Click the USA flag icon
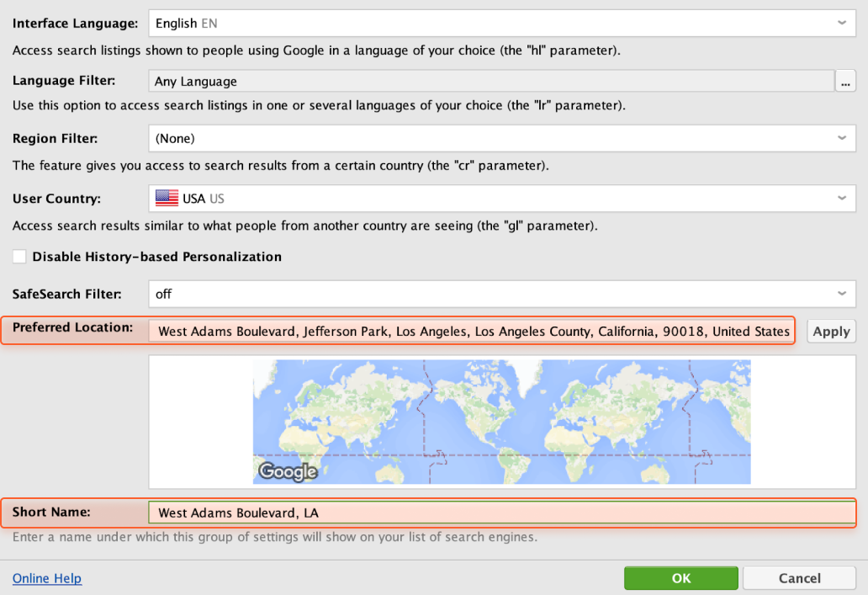Viewport: 868px width, 595px height. point(167,199)
